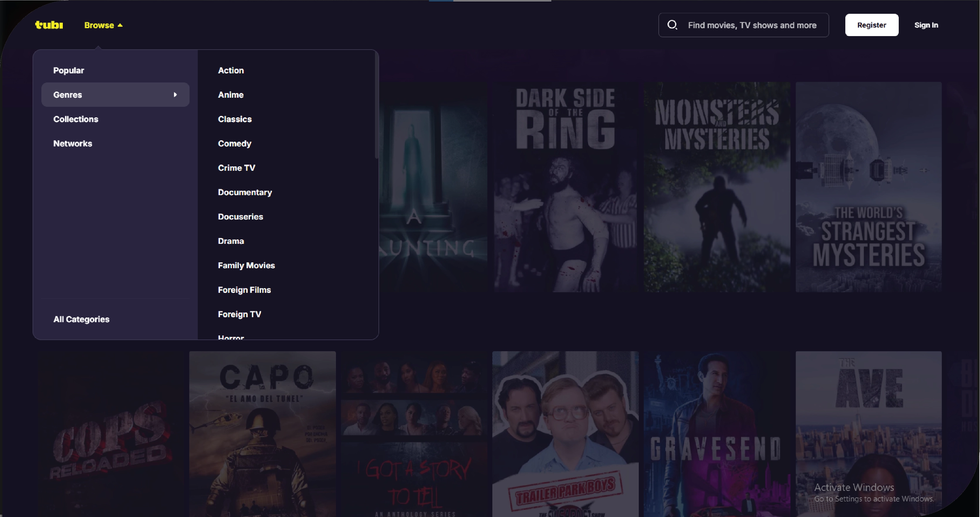
Task: Click the search magnifier icon
Action: (672, 25)
